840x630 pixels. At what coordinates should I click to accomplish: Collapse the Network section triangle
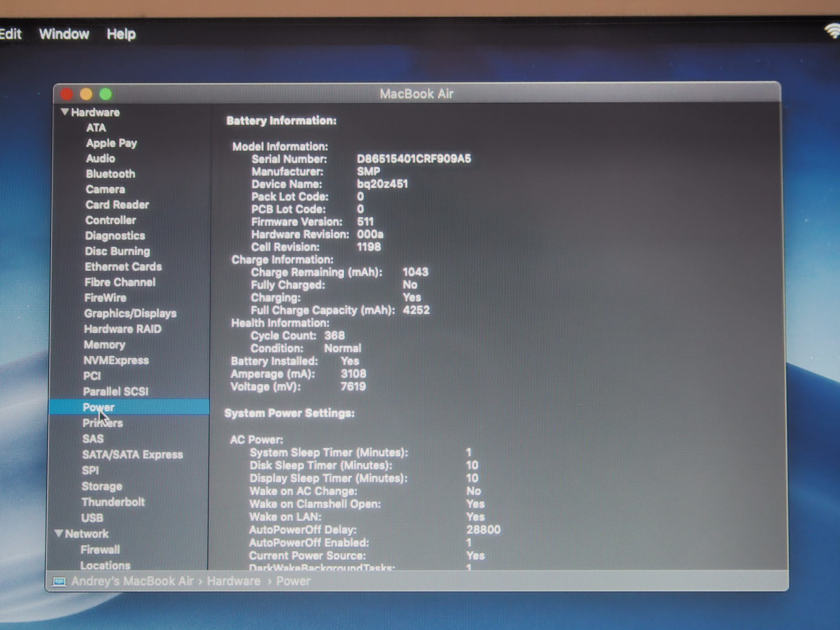pos(59,533)
